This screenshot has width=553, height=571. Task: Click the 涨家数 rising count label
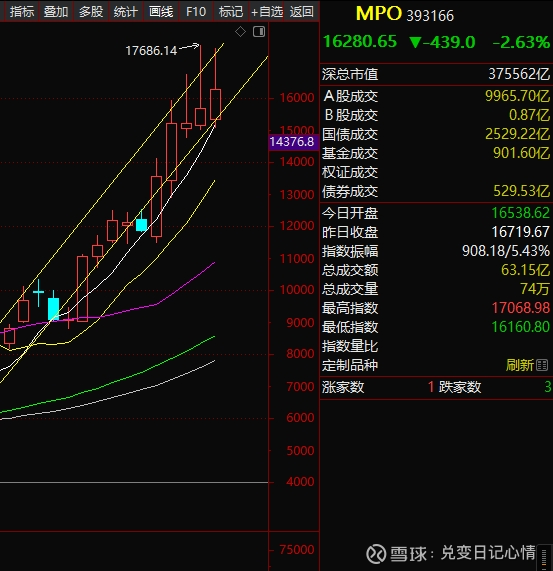click(x=343, y=387)
